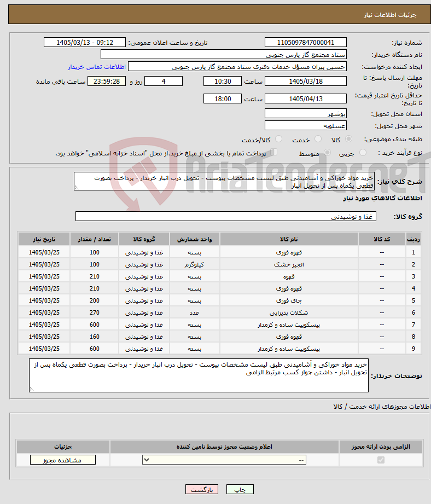Click the عدد unit cell in row 6
The image size is (431, 504).
click(194, 313)
